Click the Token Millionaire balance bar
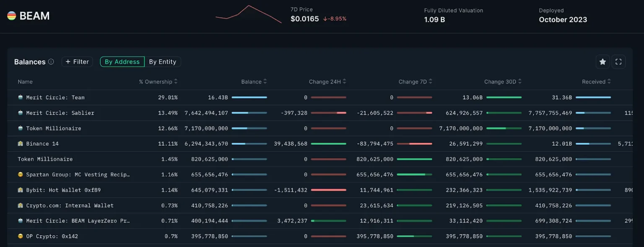644x247 pixels. click(250, 128)
